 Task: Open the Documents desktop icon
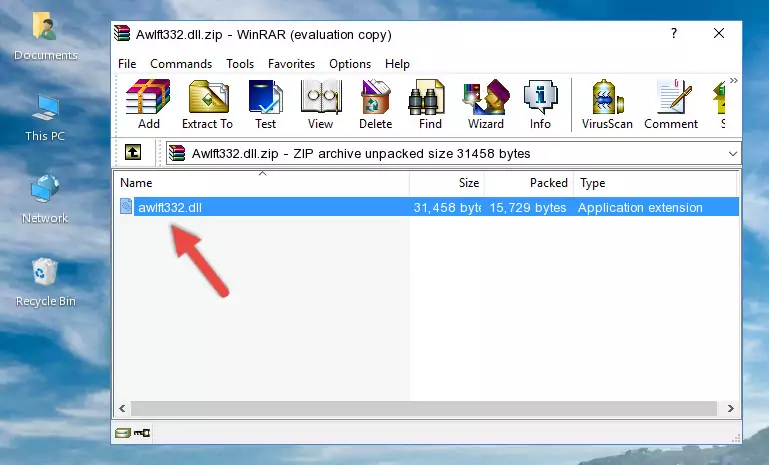coord(45,37)
